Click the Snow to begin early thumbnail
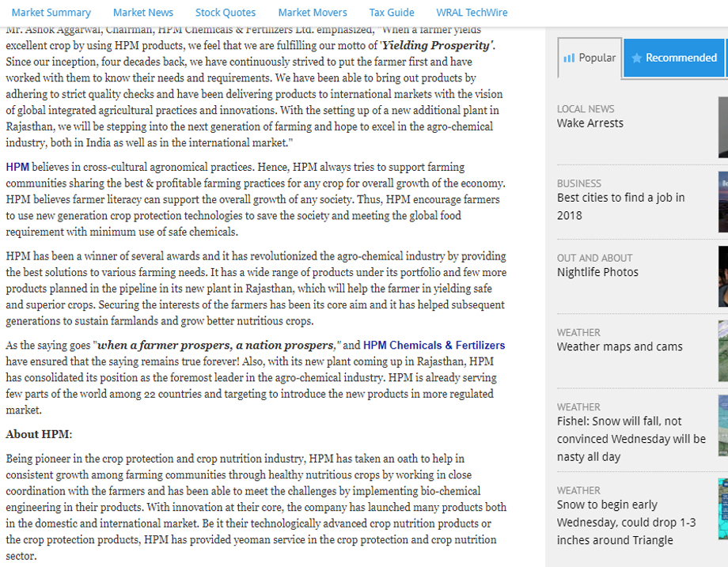728x567 pixels. 723,509
